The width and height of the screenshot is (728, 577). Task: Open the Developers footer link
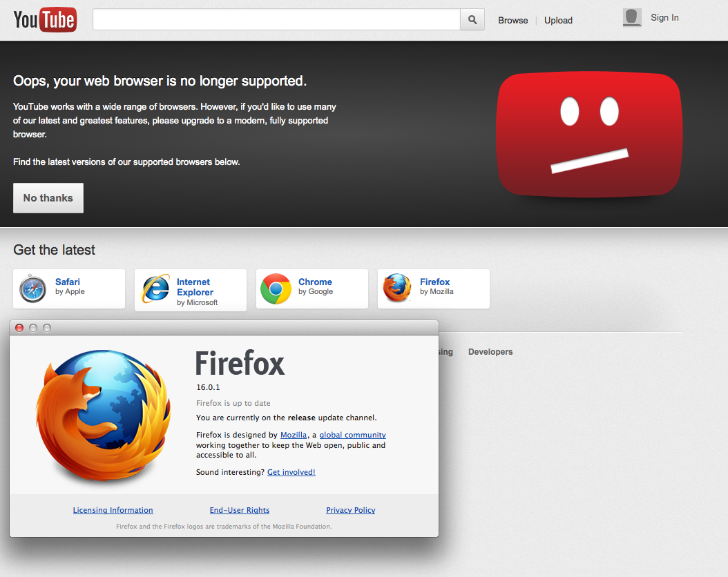[490, 351]
